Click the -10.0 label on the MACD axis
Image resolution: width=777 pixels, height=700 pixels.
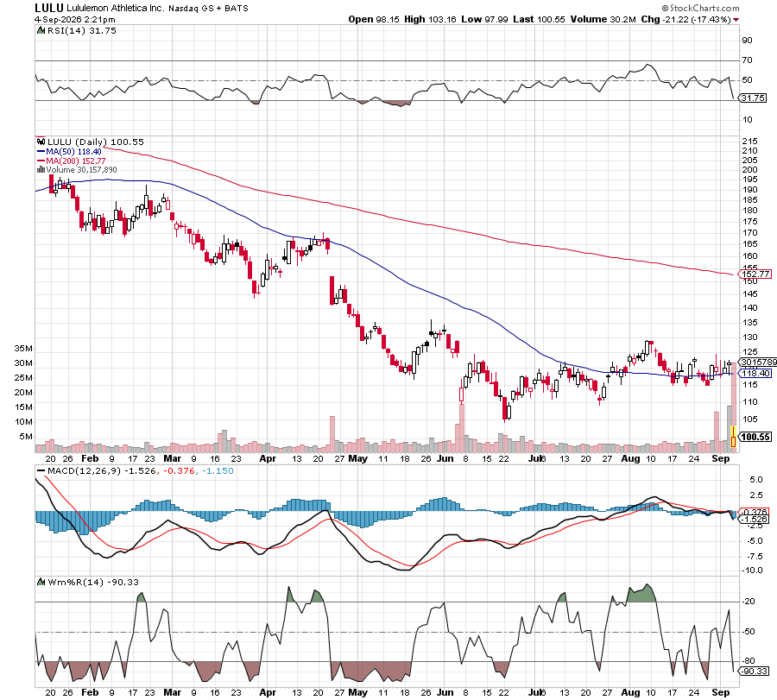(753, 571)
